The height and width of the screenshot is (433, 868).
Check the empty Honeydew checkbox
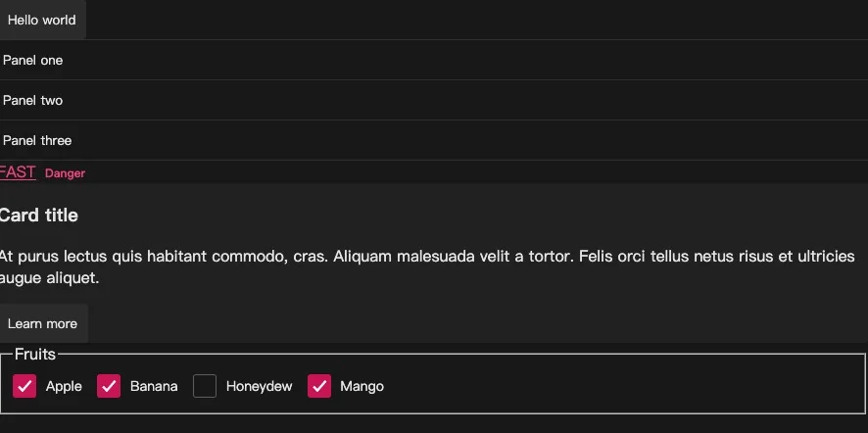(205, 386)
